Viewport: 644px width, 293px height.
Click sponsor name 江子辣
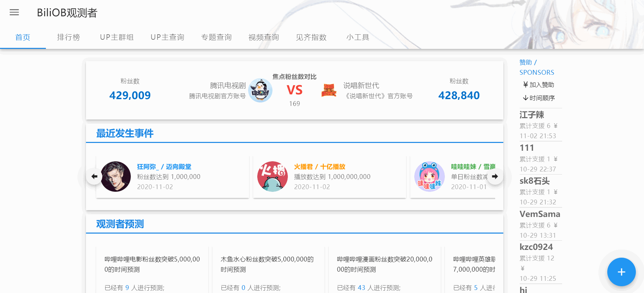pos(532,115)
